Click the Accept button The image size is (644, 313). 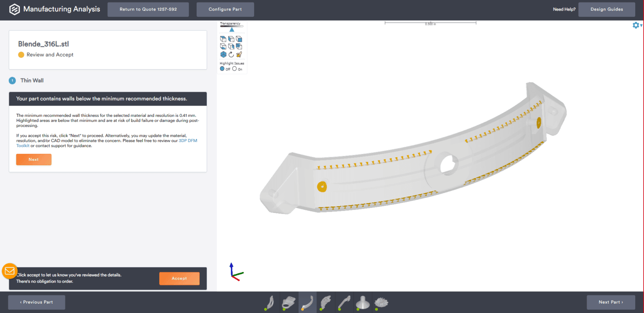click(179, 278)
